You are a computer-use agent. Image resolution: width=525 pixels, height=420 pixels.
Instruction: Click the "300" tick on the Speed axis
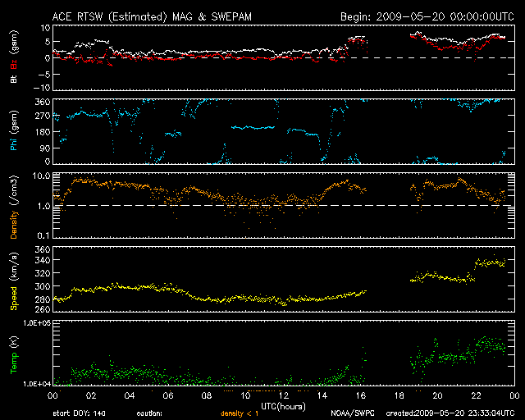[x=43, y=286]
